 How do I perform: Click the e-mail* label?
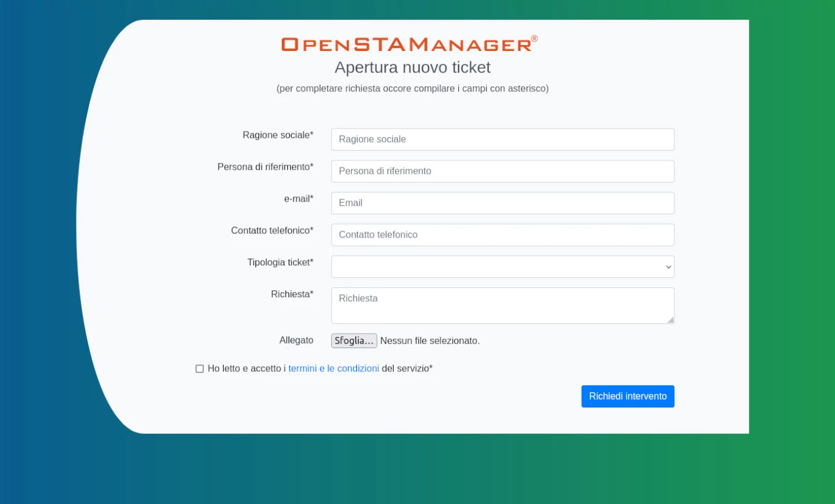pyautogui.click(x=299, y=199)
